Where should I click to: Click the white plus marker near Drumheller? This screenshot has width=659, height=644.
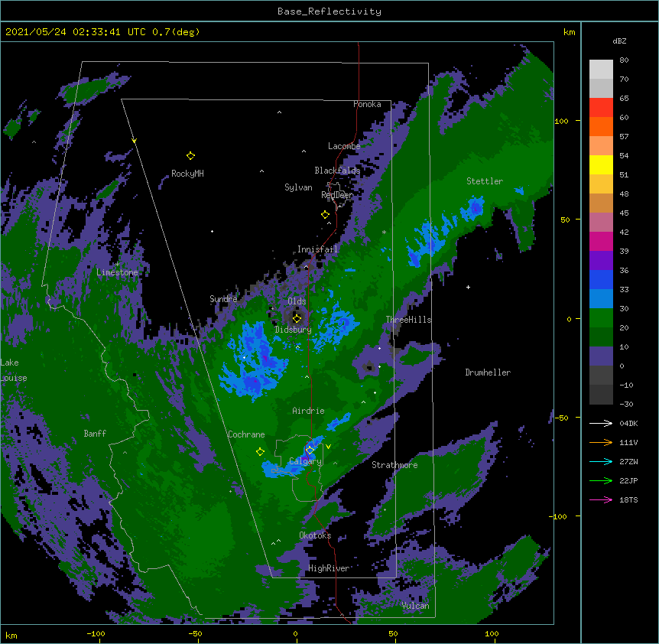[468, 287]
